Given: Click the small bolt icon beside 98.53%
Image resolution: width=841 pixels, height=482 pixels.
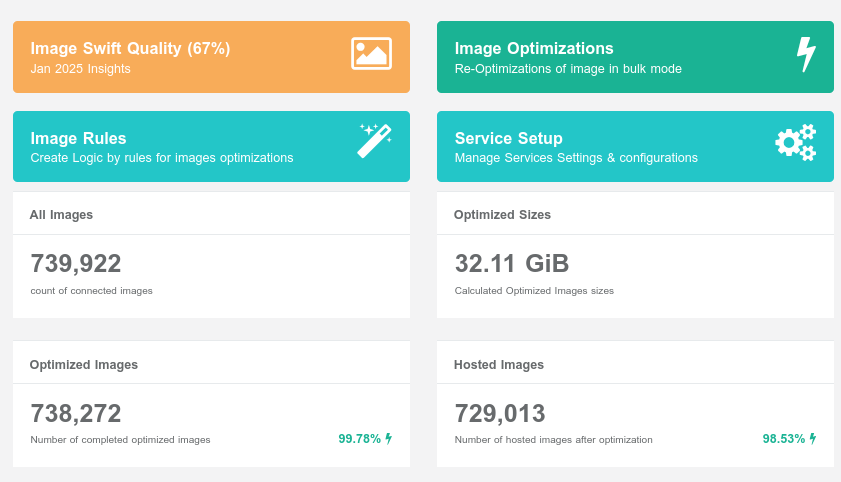Looking at the screenshot, I should 813,438.
